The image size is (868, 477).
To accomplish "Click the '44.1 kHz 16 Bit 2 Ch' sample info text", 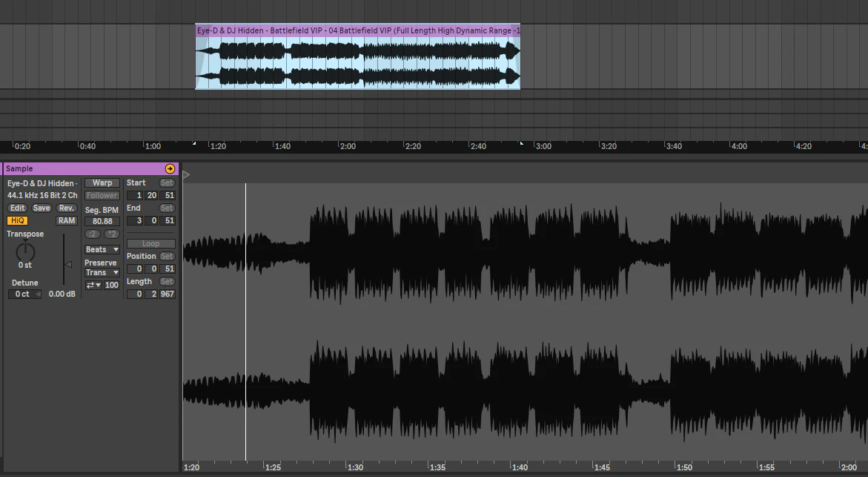I will click(x=42, y=196).
